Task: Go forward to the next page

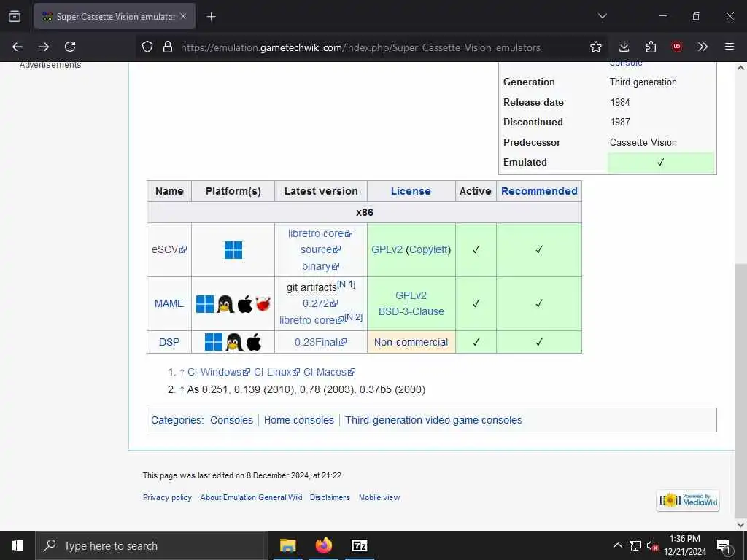Action: pos(44,47)
